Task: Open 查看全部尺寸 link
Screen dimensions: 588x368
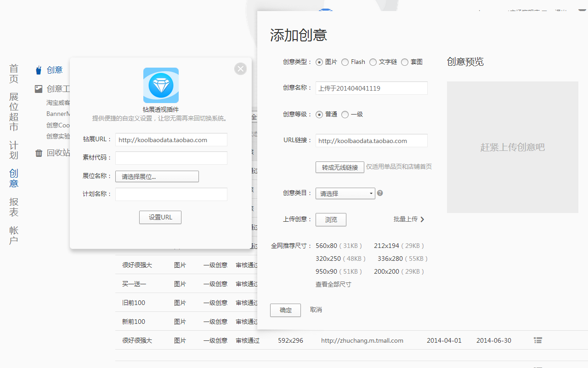Action: (x=334, y=284)
